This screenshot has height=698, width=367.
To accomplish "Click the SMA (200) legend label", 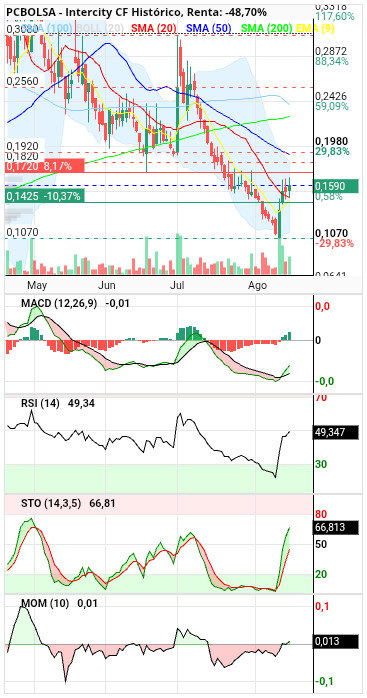I will tap(267, 28).
